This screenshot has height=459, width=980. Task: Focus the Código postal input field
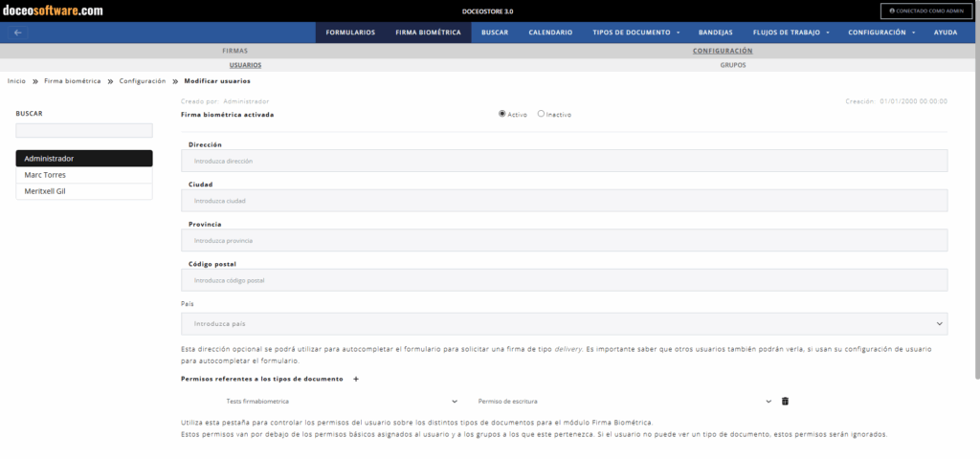[x=565, y=280]
